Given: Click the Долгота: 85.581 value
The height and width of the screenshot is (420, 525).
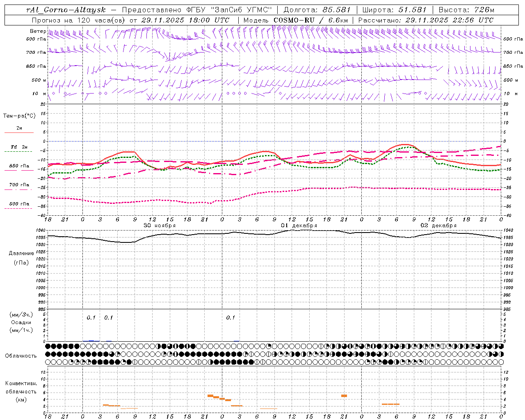Looking at the screenshot, I should tap(318, 10).
